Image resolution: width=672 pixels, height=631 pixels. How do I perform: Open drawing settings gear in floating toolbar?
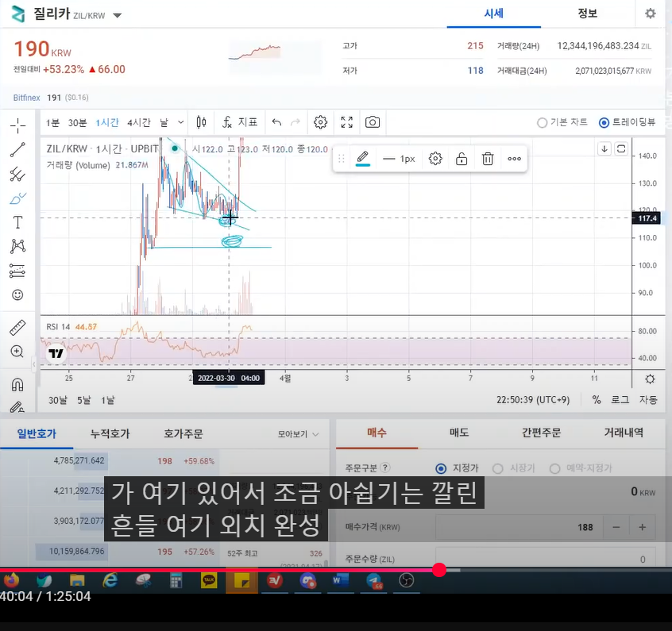point(435,159)
